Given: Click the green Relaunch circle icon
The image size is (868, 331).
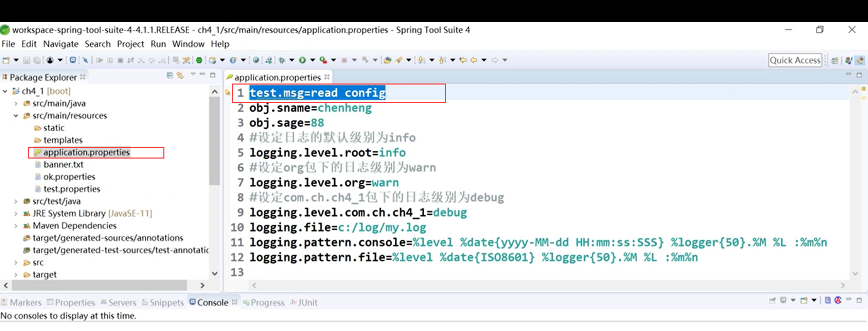Looking at the screenshot, I should tap(199, 60).
